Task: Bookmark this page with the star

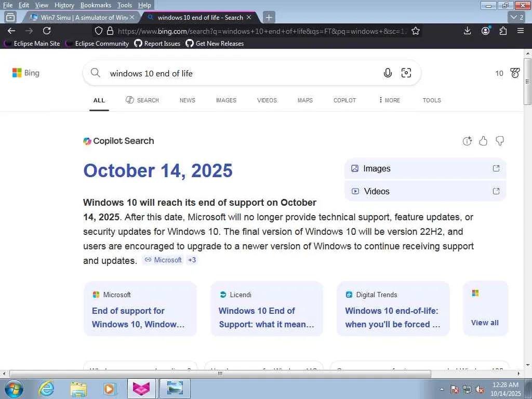Action: [x=415, y=31]
